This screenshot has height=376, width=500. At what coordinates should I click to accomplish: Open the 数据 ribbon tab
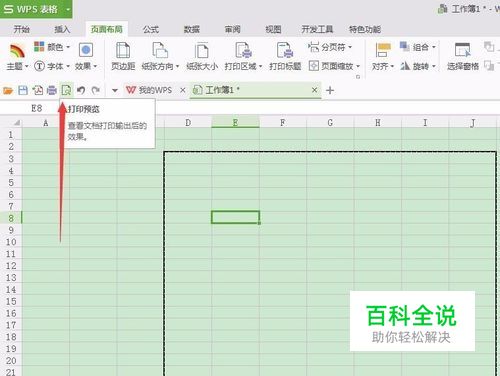192,29
